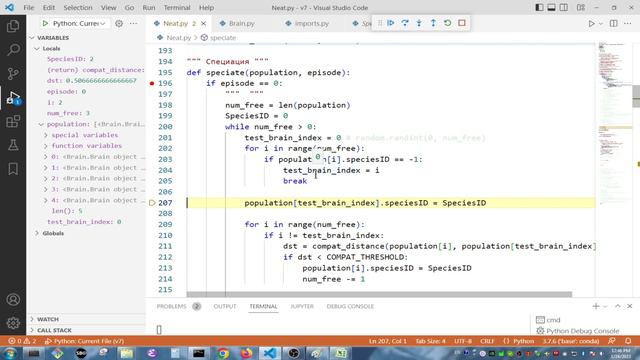Click Python: Current File (v7) status item
The width and height of the screenshot is (640, 360).
[x=84, y=341]
